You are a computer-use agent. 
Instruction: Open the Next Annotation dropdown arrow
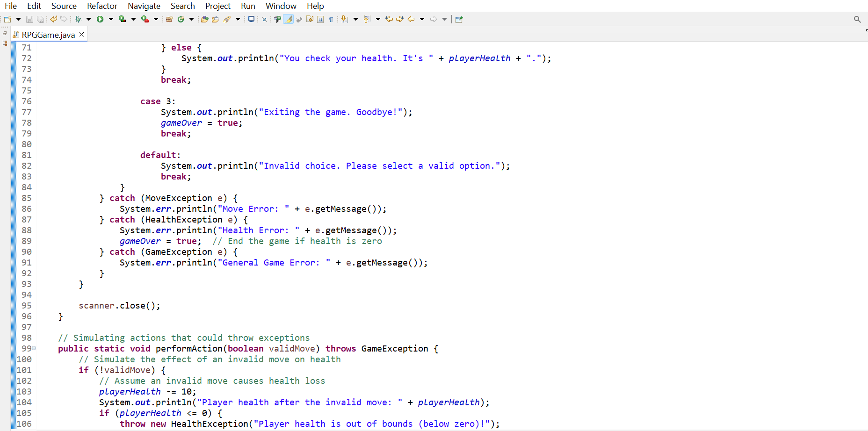click(x=355, y=19)
